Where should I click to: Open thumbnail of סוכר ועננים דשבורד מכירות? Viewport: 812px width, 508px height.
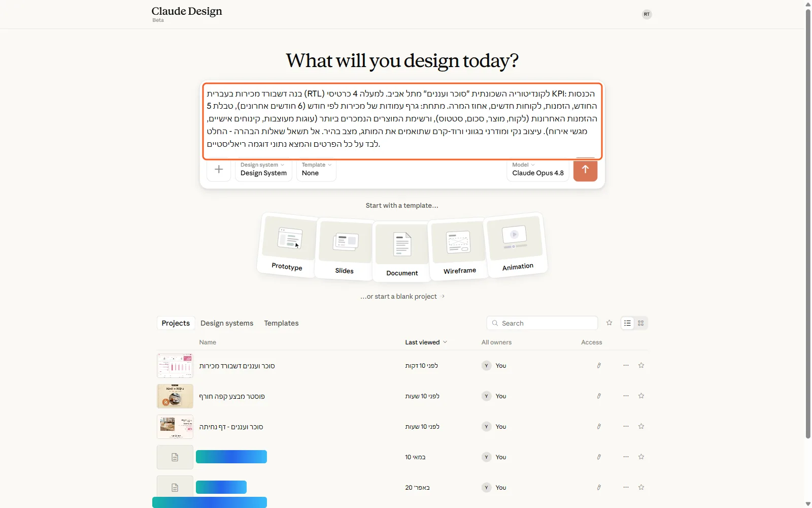tap(175, 366)
